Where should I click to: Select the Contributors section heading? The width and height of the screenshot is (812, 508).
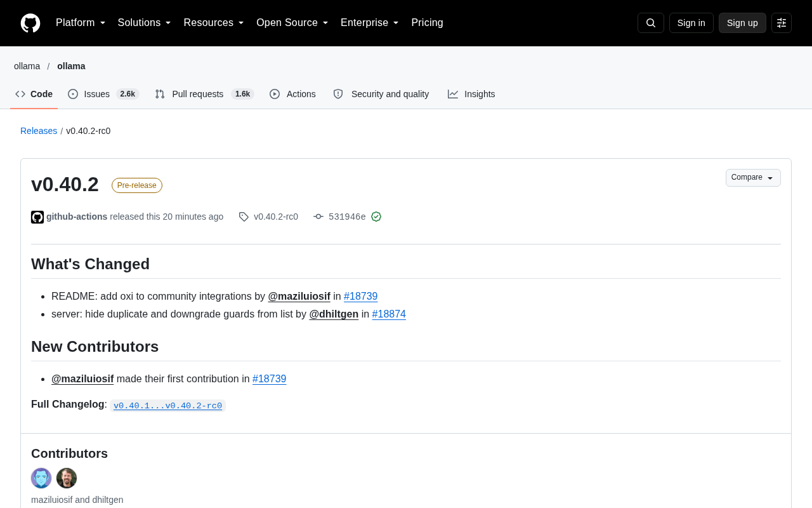pos(69,453)
